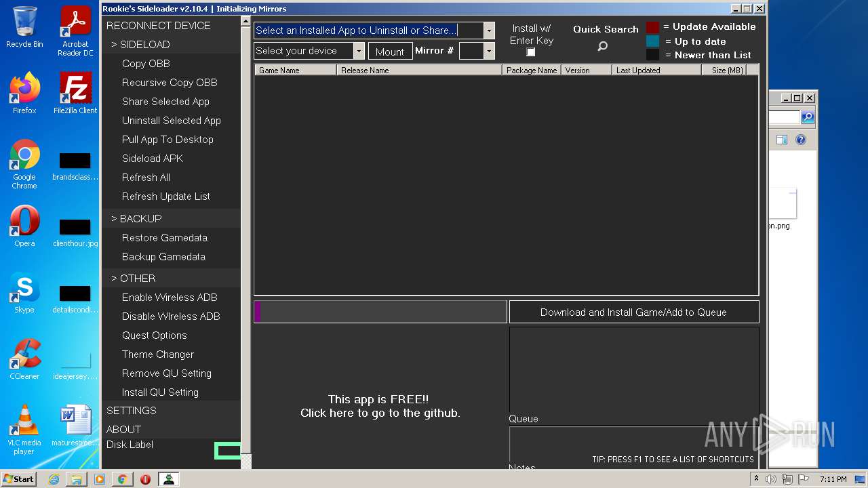Select Recursive Copy OBB
Image resolution: width=868 pixels, height=488 pixels.
(170, 83)
